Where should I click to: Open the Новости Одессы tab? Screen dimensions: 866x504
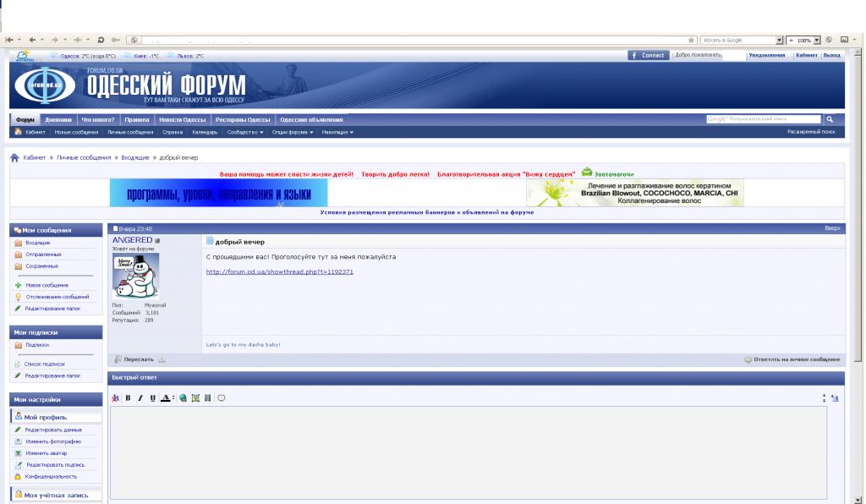(x=182, y=119)
